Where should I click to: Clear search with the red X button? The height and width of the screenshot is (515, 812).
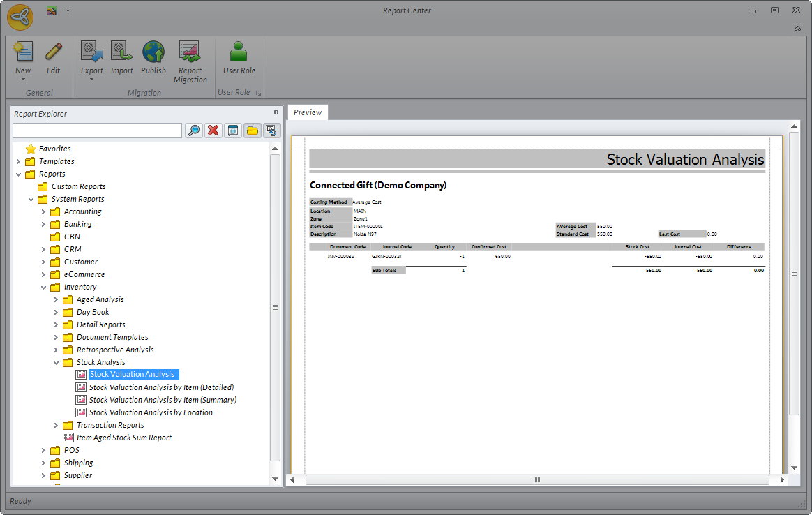213,130
